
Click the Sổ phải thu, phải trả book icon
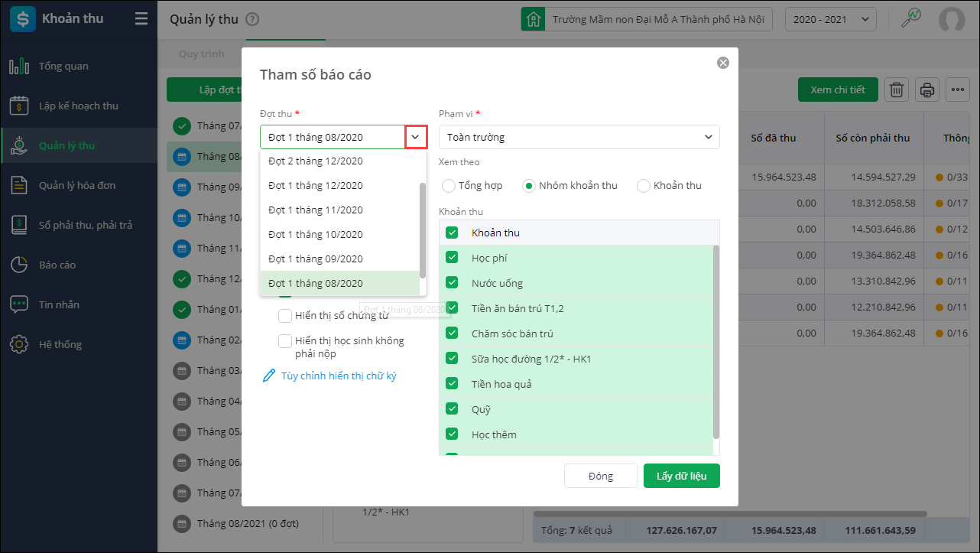point(19,225)
